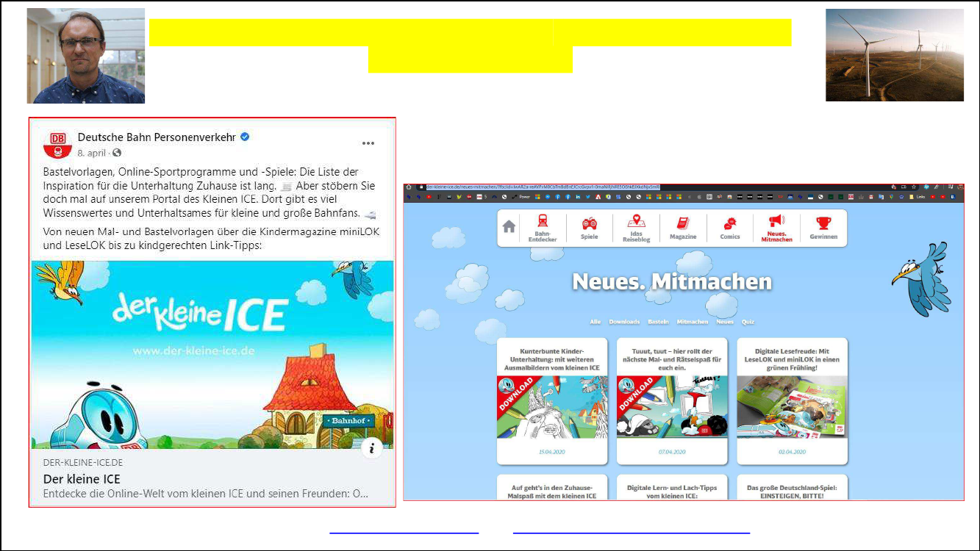This screenshot has width=980, height=551.
Task: Click the Magazine book icon
Action: 683,223
